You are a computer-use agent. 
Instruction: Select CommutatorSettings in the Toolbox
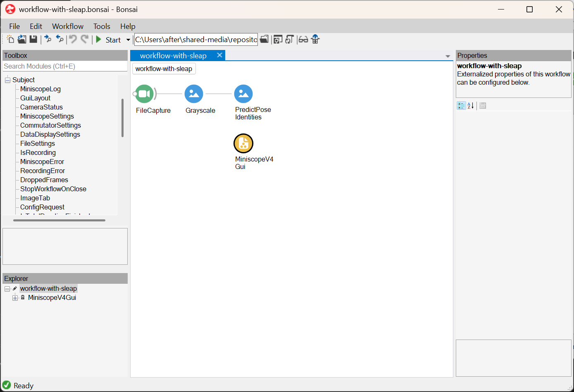point(51,126)
